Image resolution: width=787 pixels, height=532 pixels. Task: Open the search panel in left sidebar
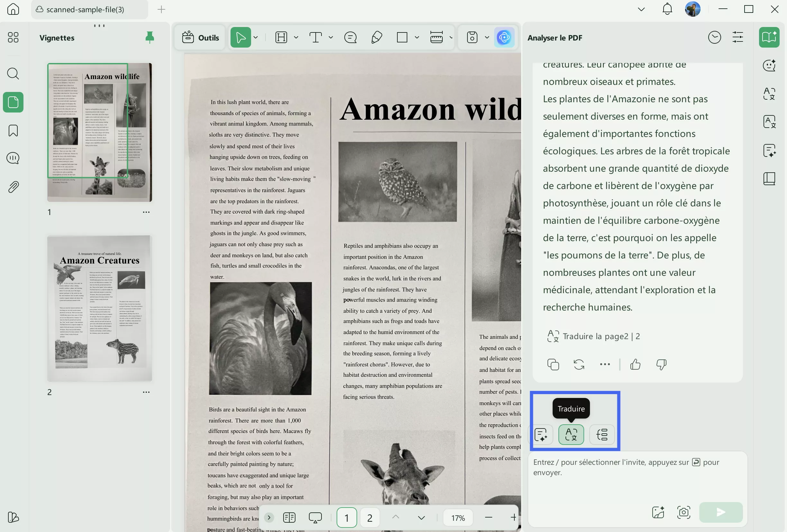coord(13,74)
